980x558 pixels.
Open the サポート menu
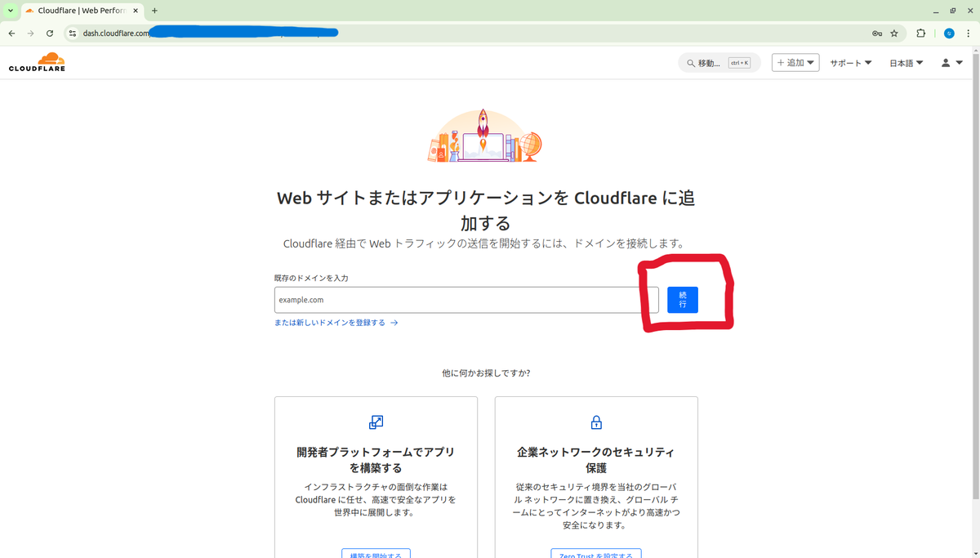[851, 63]
